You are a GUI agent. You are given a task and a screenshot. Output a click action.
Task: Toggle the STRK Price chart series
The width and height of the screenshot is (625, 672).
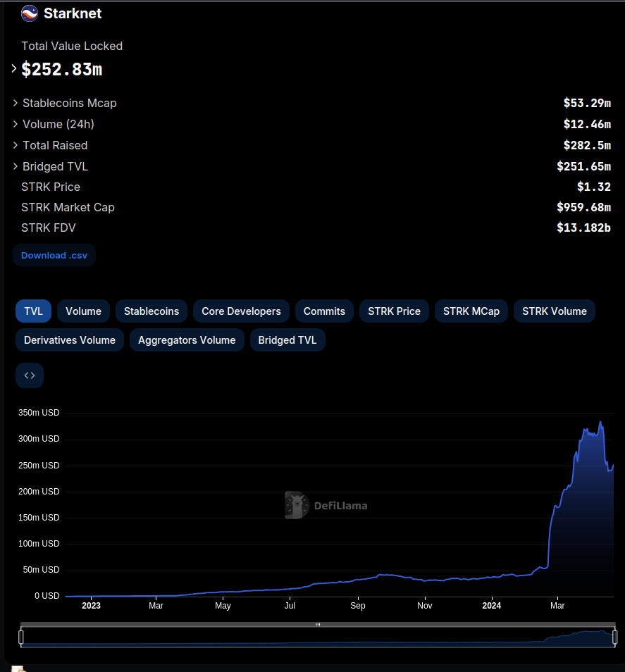[x=394, y=311]
